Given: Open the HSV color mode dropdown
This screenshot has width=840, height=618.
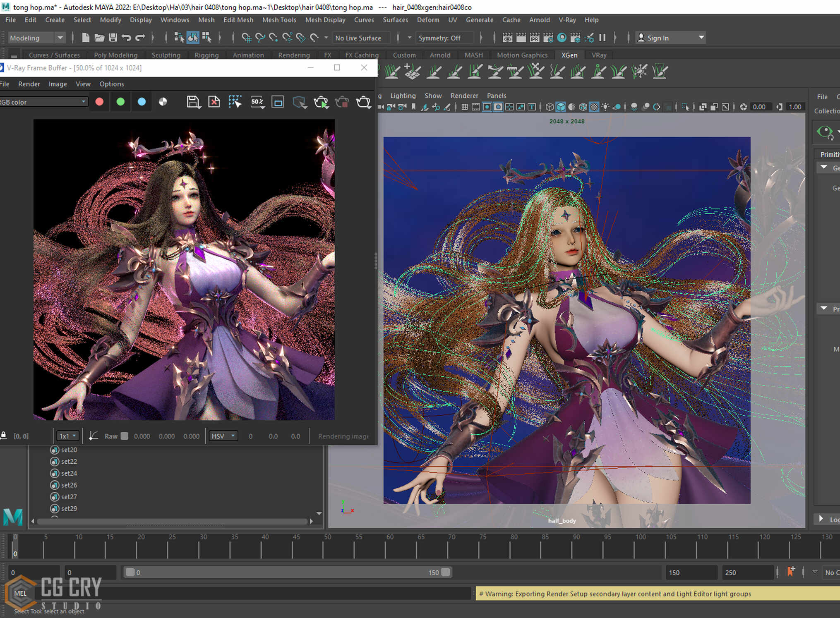Looking at the screenshot, I should pyautogui.click(x=223, y=436).
